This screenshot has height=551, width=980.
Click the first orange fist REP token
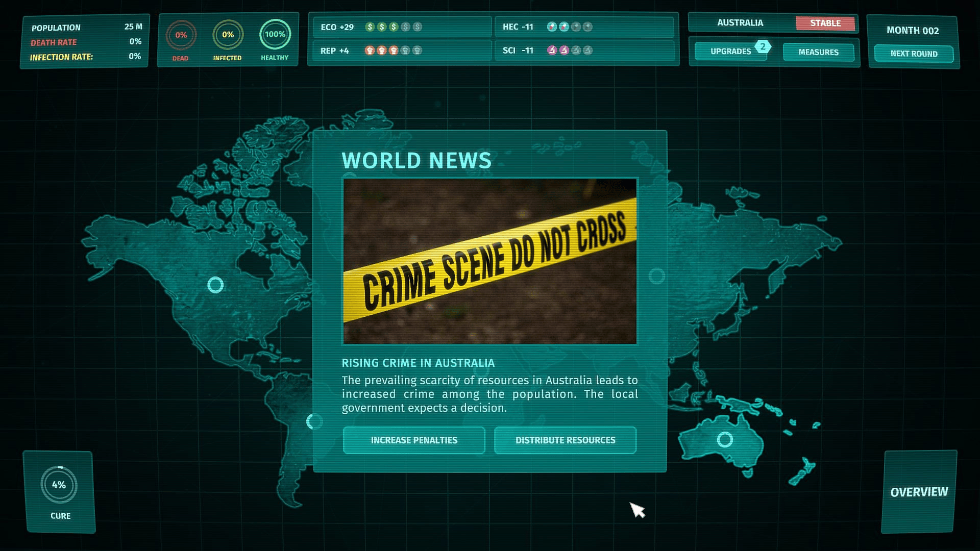(370, 51)
